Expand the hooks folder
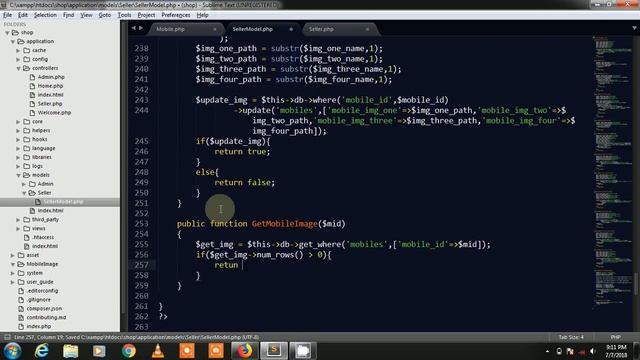640x360 pixels. (x=18, y=140)
